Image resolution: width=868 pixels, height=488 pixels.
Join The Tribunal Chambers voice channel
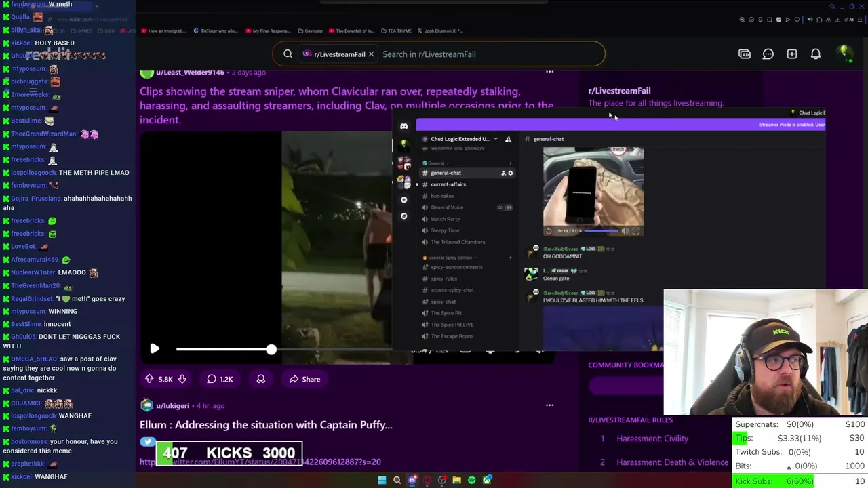click(458, 242)
